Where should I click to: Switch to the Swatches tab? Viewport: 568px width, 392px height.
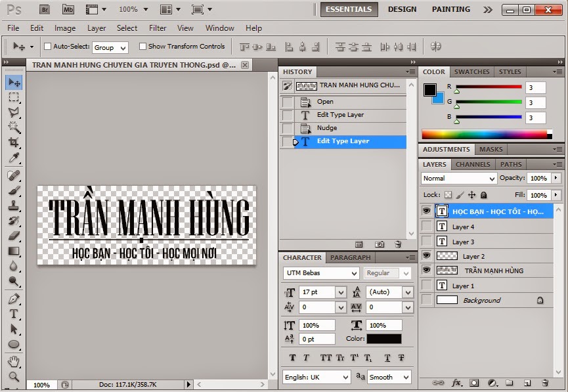click(471, 72)
